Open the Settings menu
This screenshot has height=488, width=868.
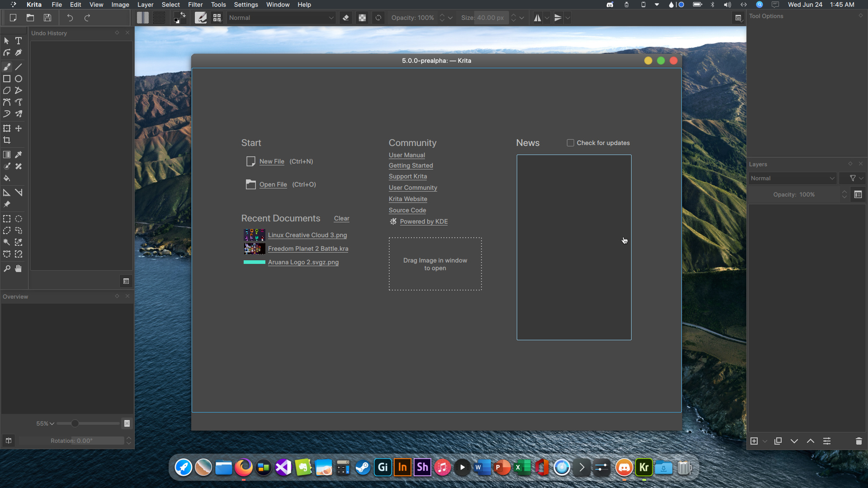[x=245, y=5]
